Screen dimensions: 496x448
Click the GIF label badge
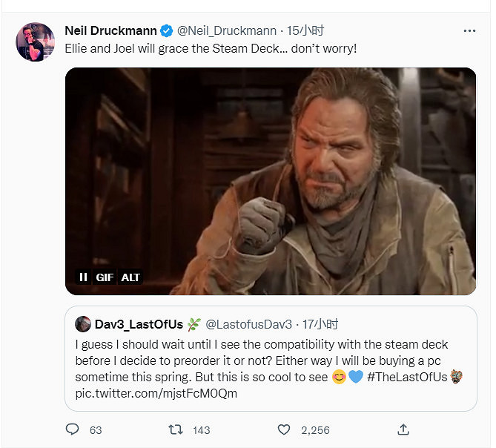tap(105, 277)
